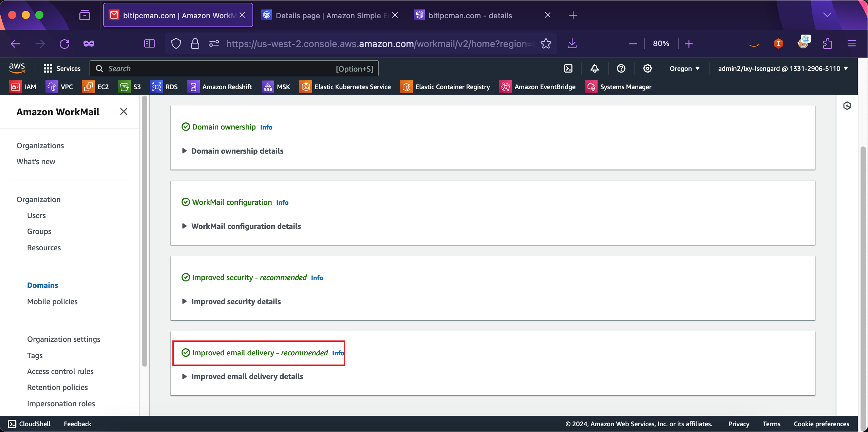
Task: Expand Improved security details
Action: (231, 301)
